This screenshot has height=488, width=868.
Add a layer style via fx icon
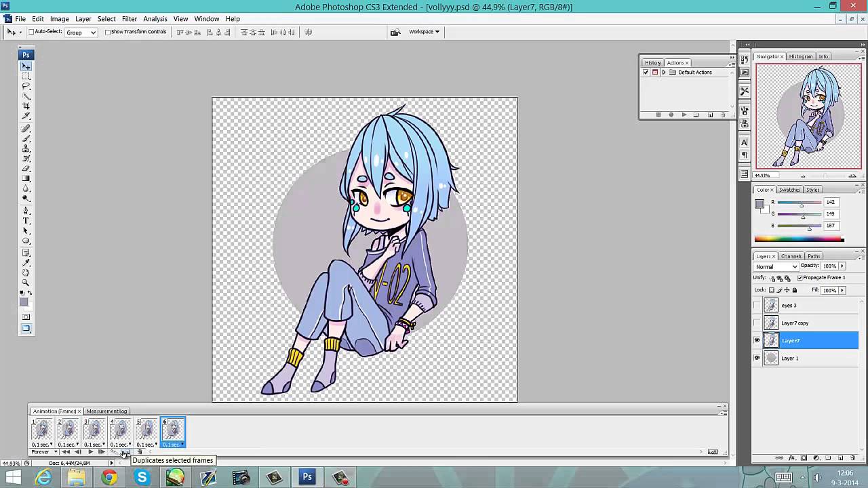point(792,458)
